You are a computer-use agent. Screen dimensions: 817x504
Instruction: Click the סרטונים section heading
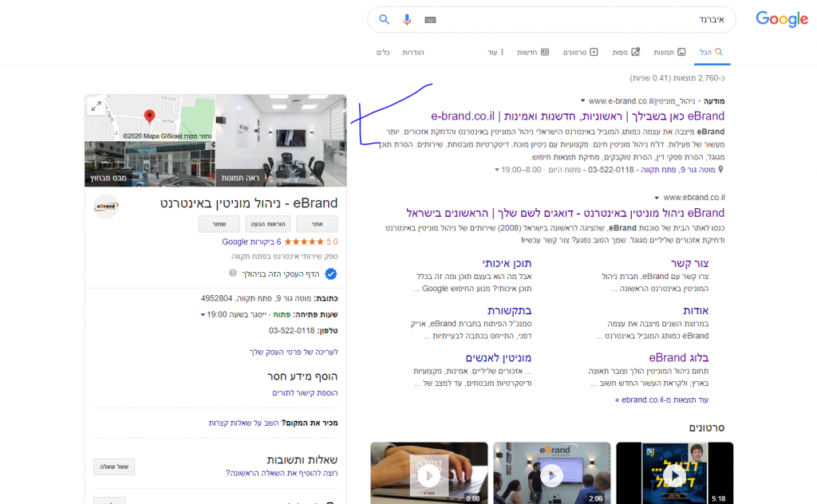click(707, 428)
